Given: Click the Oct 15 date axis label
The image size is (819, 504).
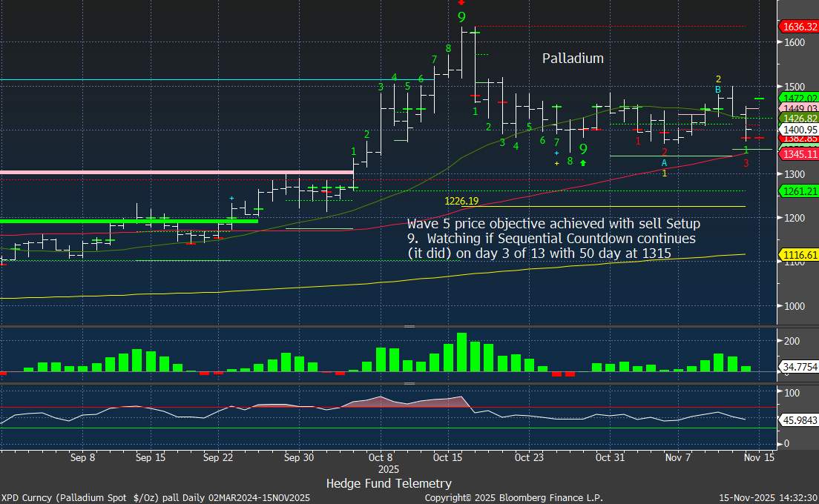Looking at the screenshot, I should coord(447,458).
